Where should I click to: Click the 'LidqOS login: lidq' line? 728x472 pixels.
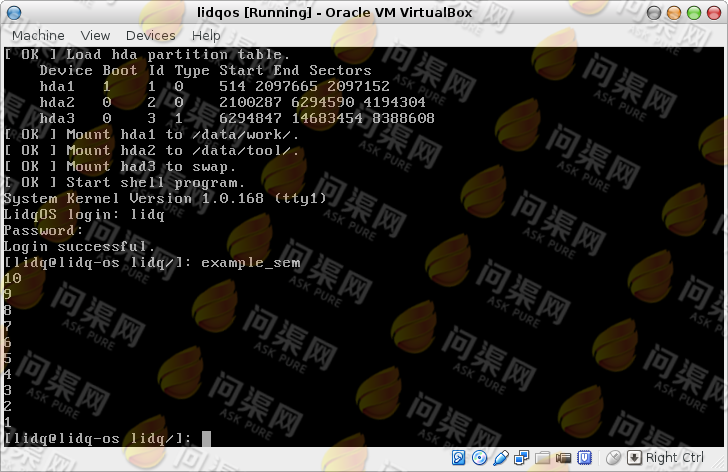coord(84,214)
